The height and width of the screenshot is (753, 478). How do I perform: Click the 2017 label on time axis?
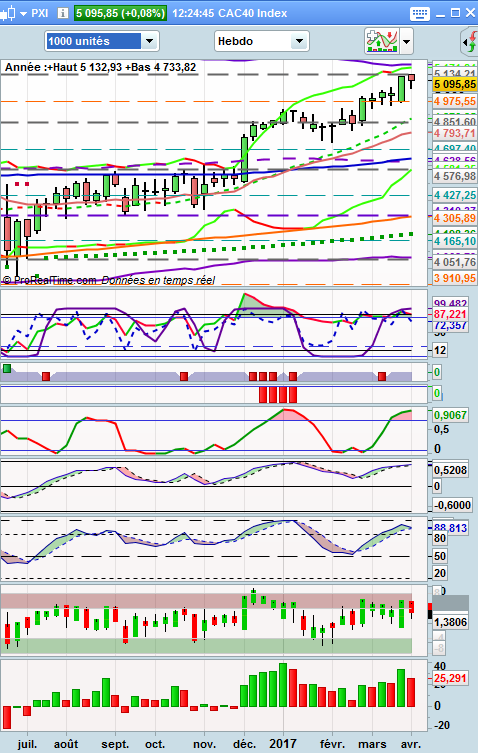coord(283,744)
